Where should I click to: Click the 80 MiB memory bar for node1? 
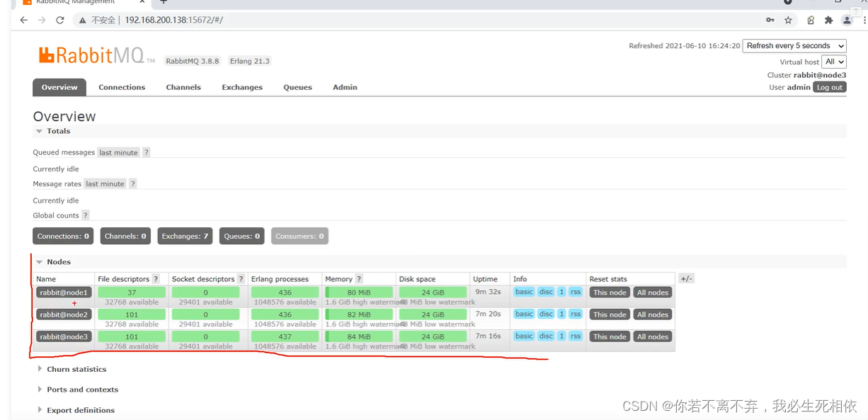tap(359, 293)
